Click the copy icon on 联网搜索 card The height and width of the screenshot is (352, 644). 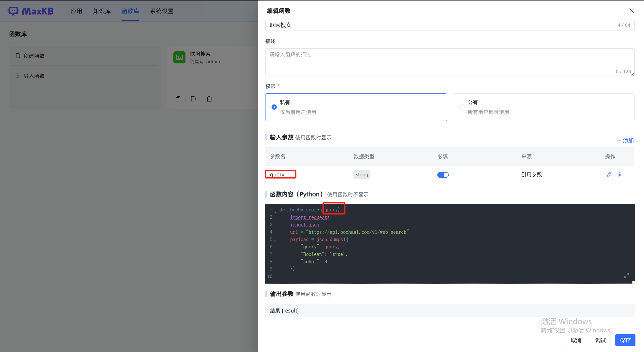tap(178, 99)
